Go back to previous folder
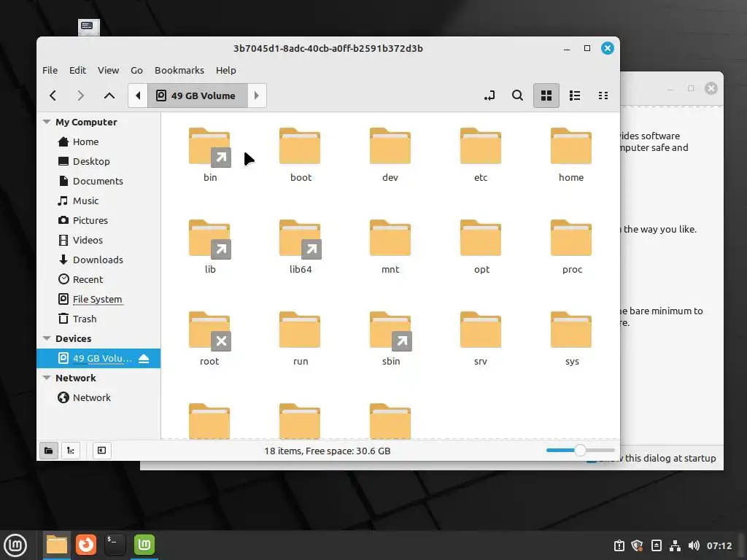 pyautogui.click(x=53, y=96)
